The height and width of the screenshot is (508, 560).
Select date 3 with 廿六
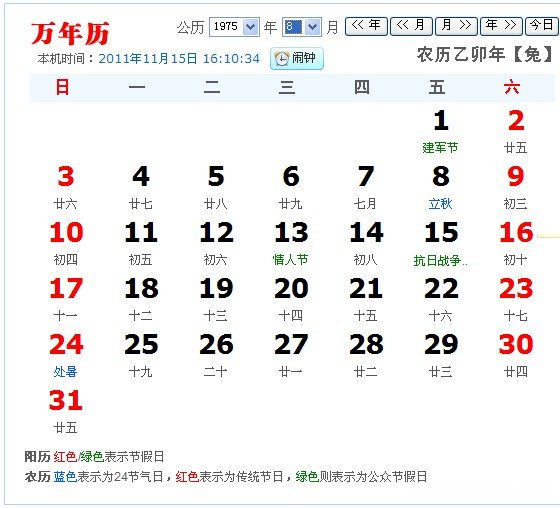(66, 188)
